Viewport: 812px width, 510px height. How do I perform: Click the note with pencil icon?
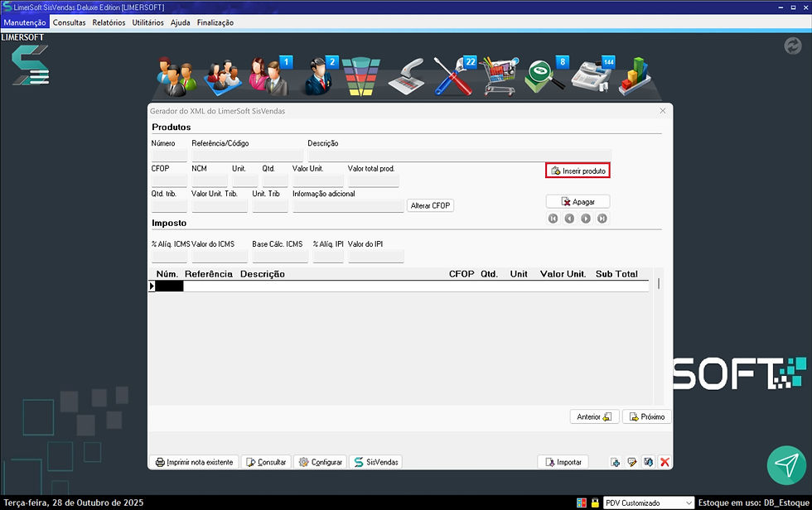[631, 463]
